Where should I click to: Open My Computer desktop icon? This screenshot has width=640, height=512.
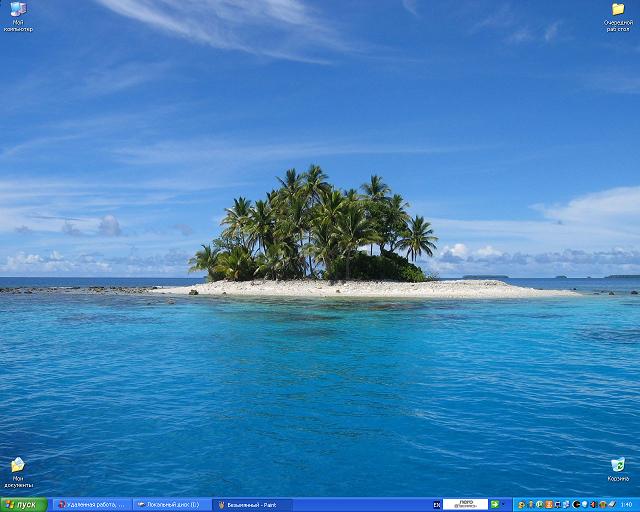18,17
